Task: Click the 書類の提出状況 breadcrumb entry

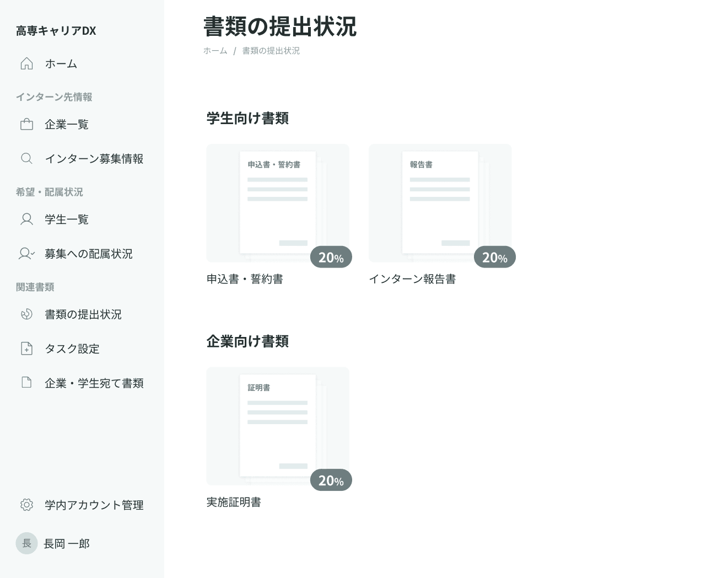Action: (270, 51)
